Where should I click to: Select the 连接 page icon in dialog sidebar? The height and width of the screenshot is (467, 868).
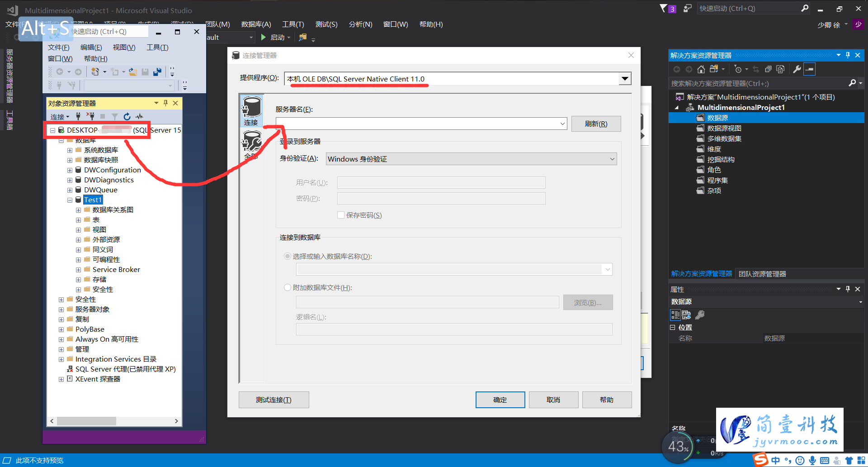click(x=251, y=111)
